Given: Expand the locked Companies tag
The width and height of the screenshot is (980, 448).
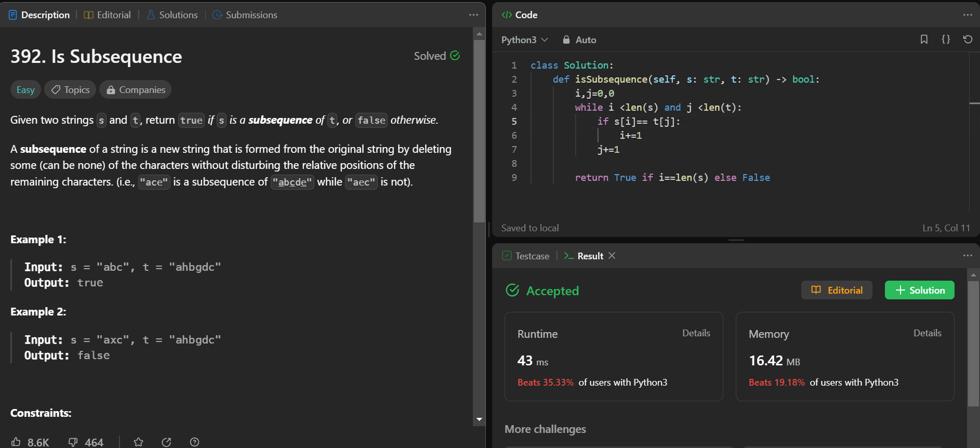Looking at the screenshot, I should (x=136, y=89).
